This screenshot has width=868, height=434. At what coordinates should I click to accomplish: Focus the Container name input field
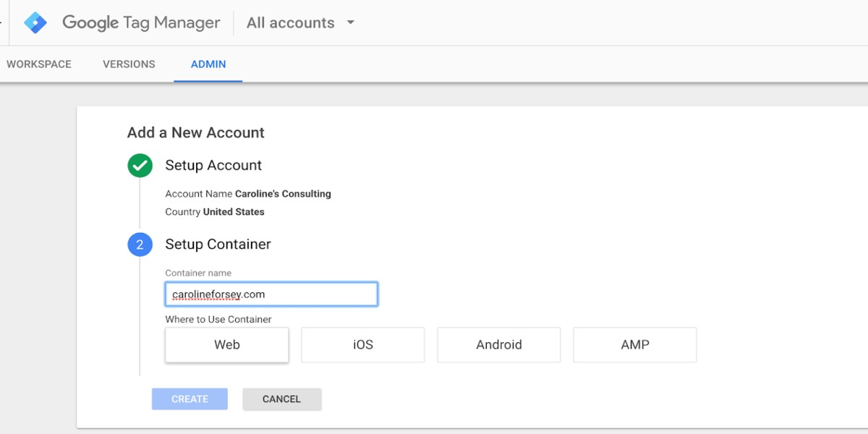[271, 294]
